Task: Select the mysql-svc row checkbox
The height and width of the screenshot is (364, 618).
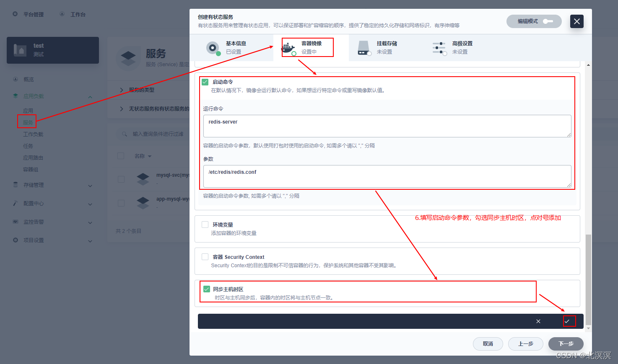Action: tap(121, 179)
